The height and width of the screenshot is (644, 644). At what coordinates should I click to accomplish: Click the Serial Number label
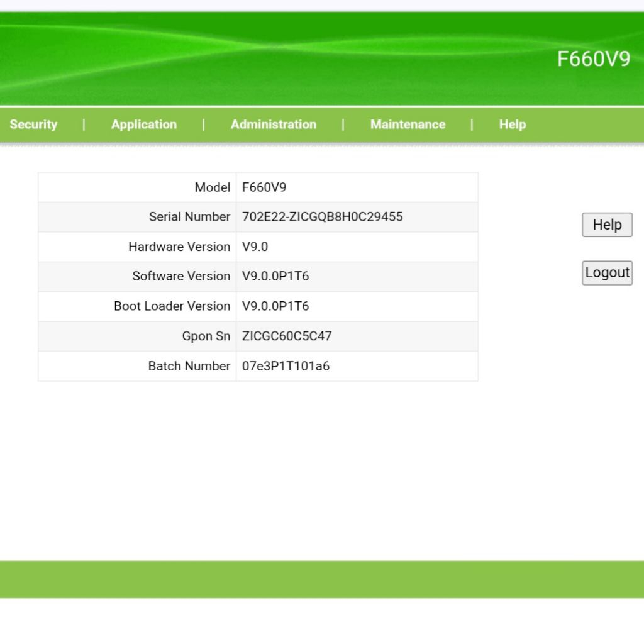pyautogui.click(x=189, y=217)
